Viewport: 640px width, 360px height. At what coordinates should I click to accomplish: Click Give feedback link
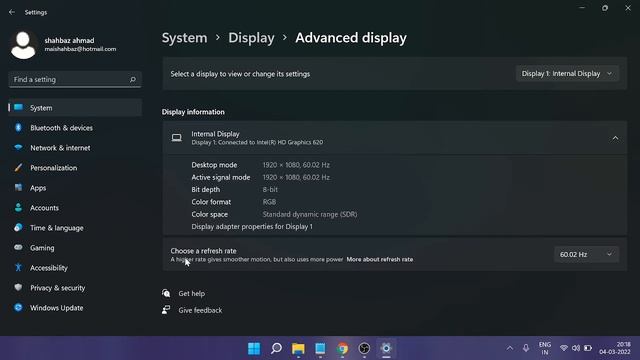pos(200,310)
